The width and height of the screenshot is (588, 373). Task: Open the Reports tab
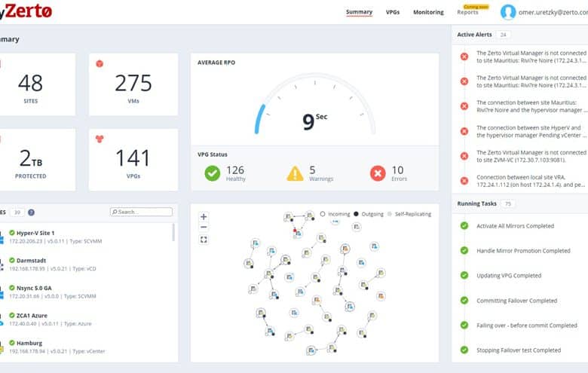coord(467,12)
